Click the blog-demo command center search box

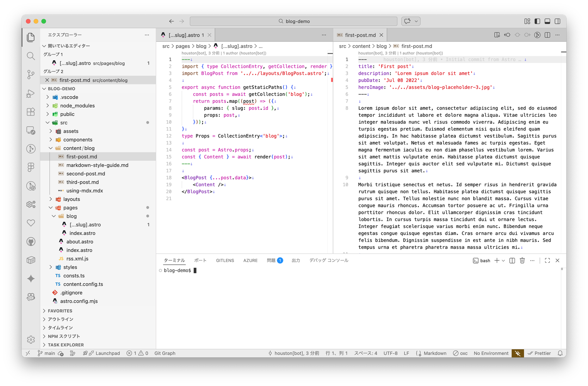pyautogui.click(x=293, y=21)
